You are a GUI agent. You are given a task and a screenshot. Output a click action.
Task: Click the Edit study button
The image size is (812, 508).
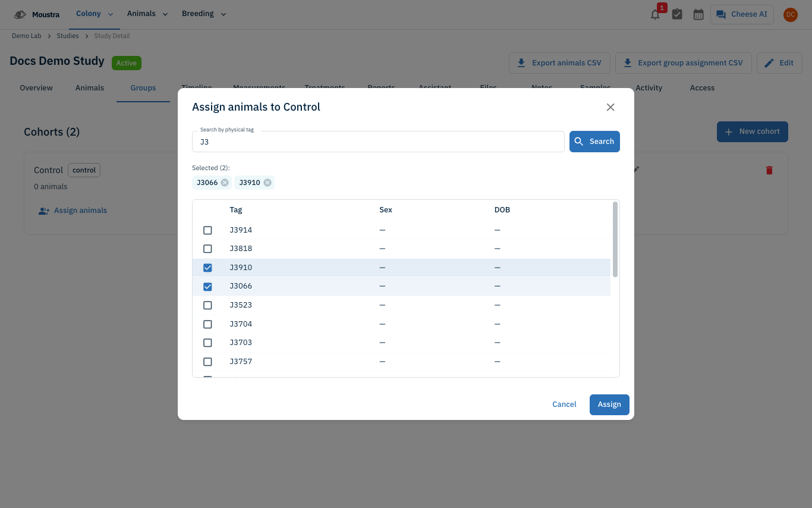point(779,63)
